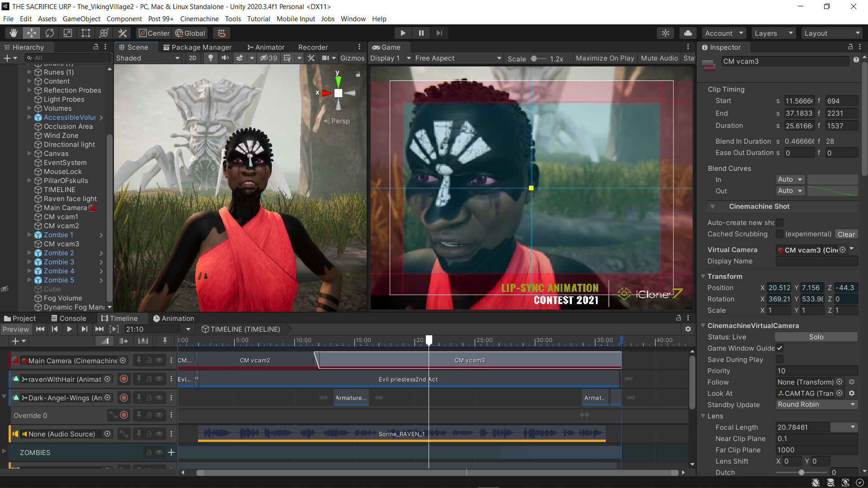Toggle grid snapping icon in toolbar
This screenshot has width=868, height=488.
(x=222, y=33)
